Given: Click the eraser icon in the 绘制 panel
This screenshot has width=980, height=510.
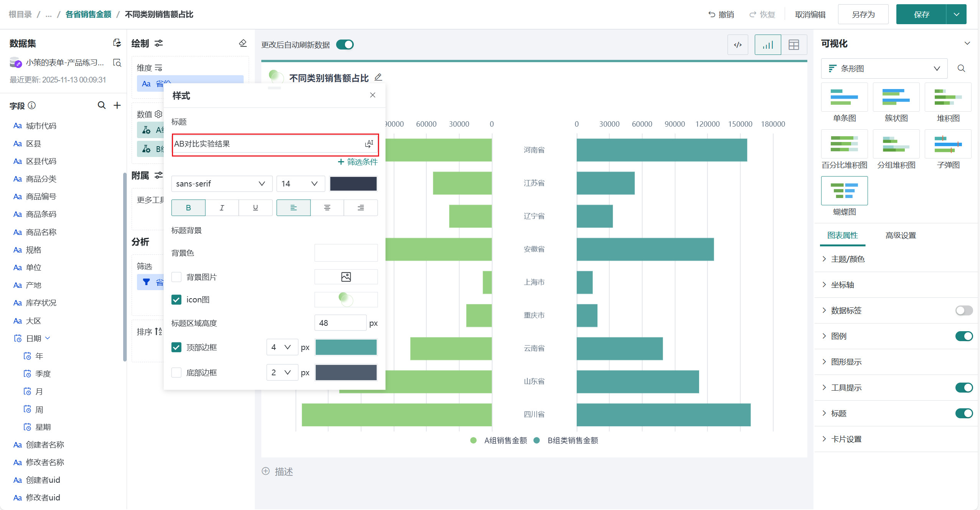Looking at the screenshot, I should [243, 43].
